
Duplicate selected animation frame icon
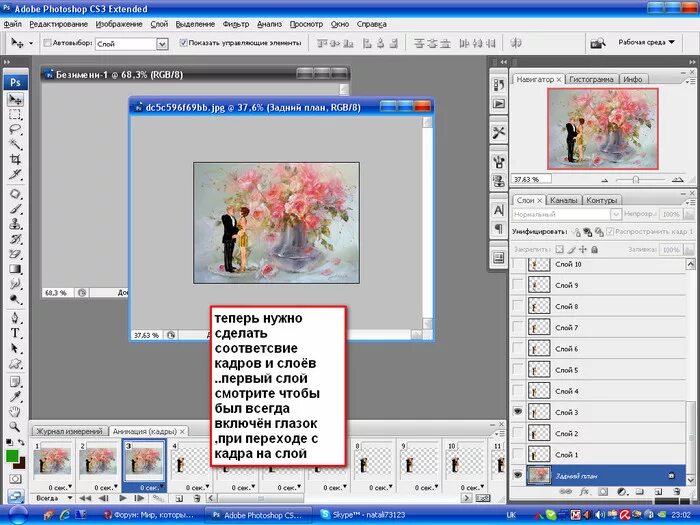pos(179,498)
